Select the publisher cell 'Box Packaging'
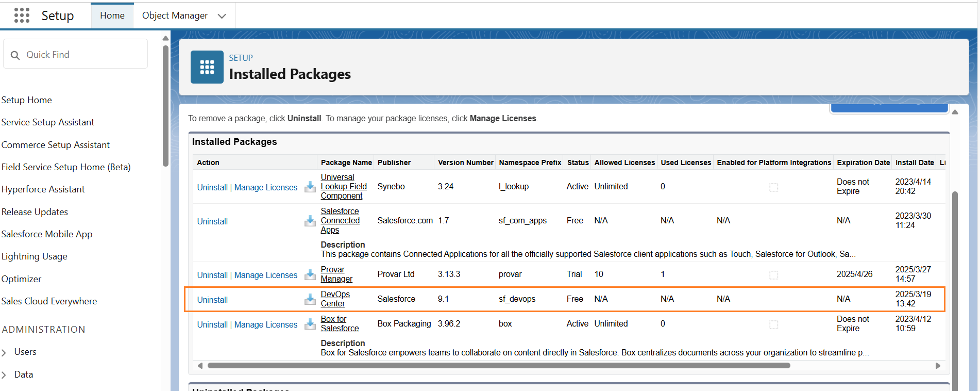This screenshot has height=391, width=980. [x=404, y=323]
